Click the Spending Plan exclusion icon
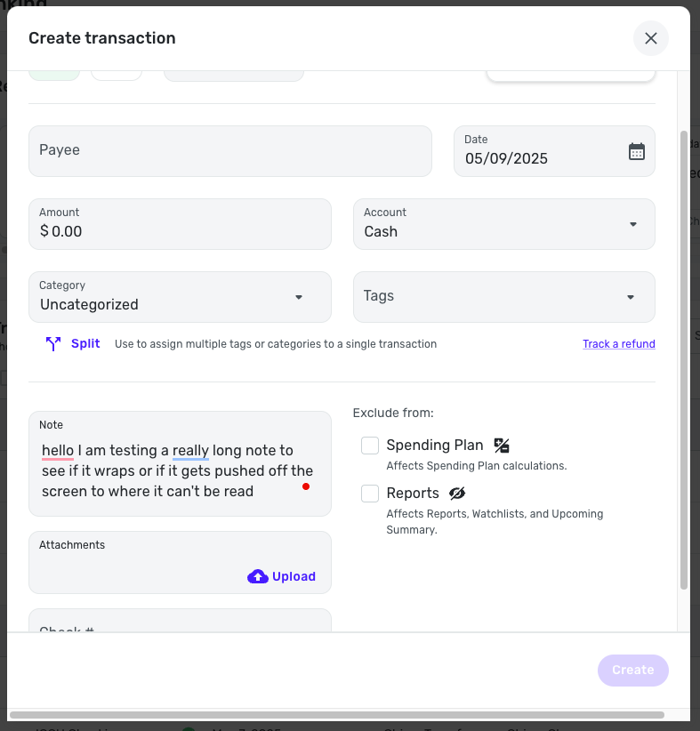Image resolution: width=700 pixels, height=731 pixels. [502, 446]
